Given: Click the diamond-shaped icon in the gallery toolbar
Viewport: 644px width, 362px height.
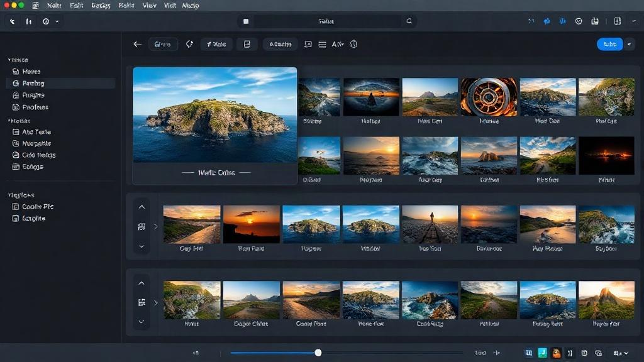Looking at the screenshot, I should click(x=189, y=44).
